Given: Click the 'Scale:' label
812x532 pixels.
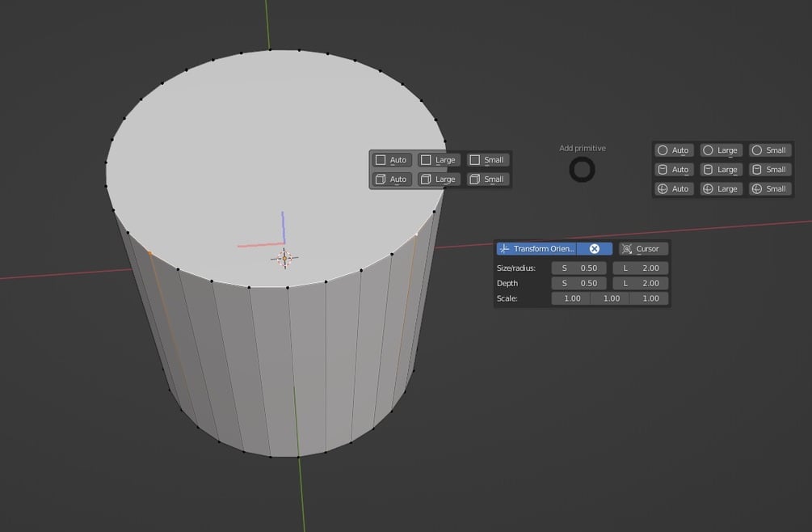Looking at the screenshot, I should coord(507,298).
